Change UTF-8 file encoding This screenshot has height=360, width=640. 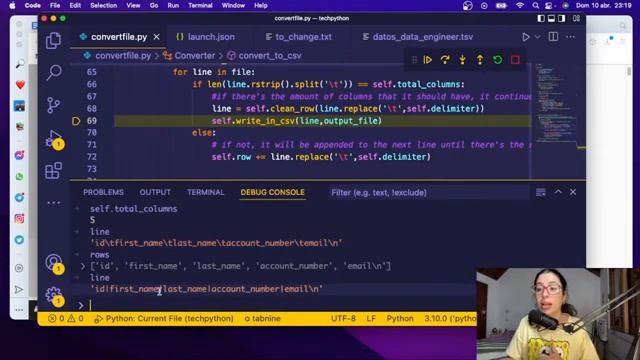coord(343,318)
